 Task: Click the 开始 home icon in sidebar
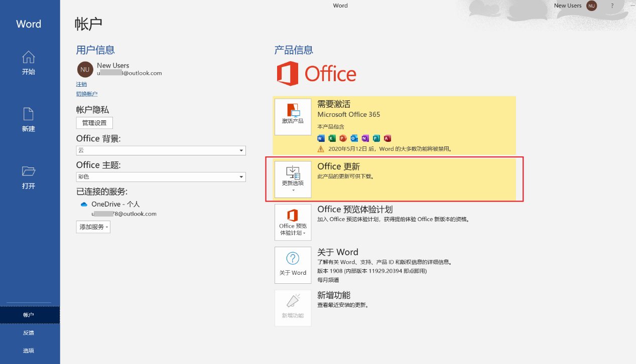29,58
